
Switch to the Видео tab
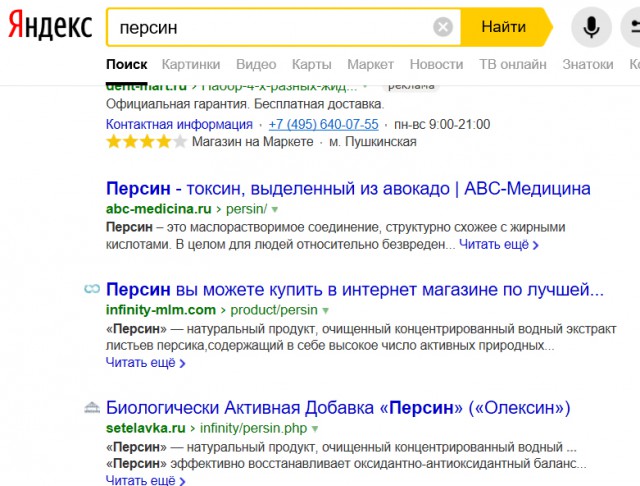pyautogui.click(x=256, y=64)
